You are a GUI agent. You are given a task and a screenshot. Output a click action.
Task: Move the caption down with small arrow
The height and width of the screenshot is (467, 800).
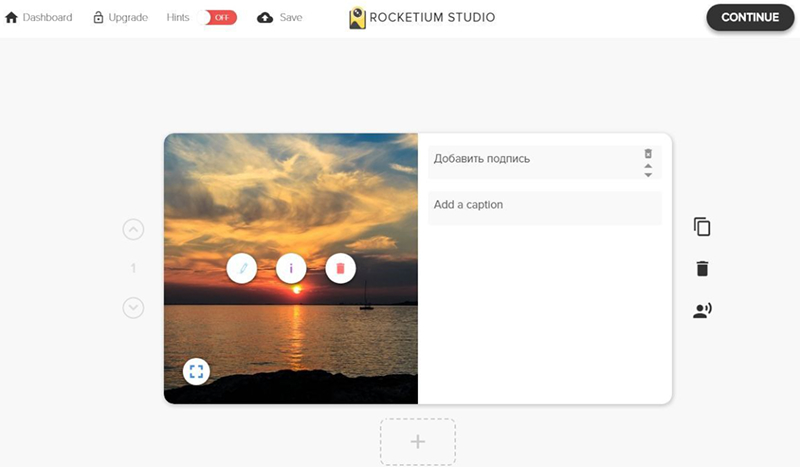coord(648,175)
